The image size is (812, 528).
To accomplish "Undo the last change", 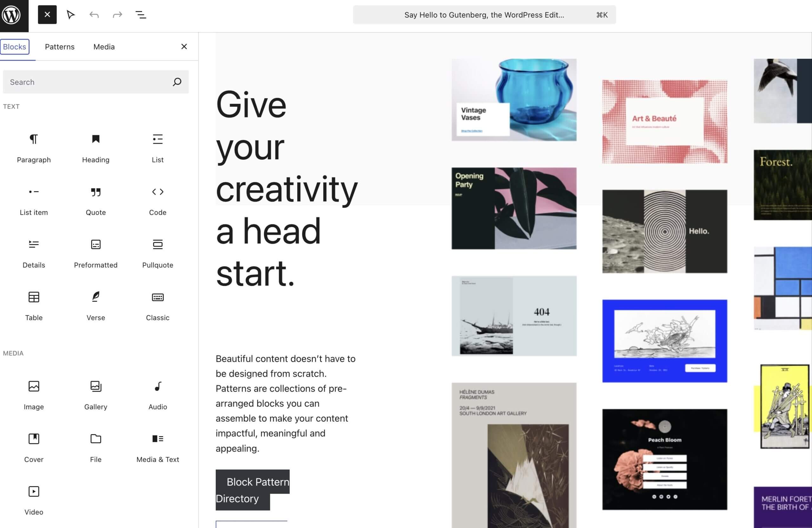I will tap(94, 15).
